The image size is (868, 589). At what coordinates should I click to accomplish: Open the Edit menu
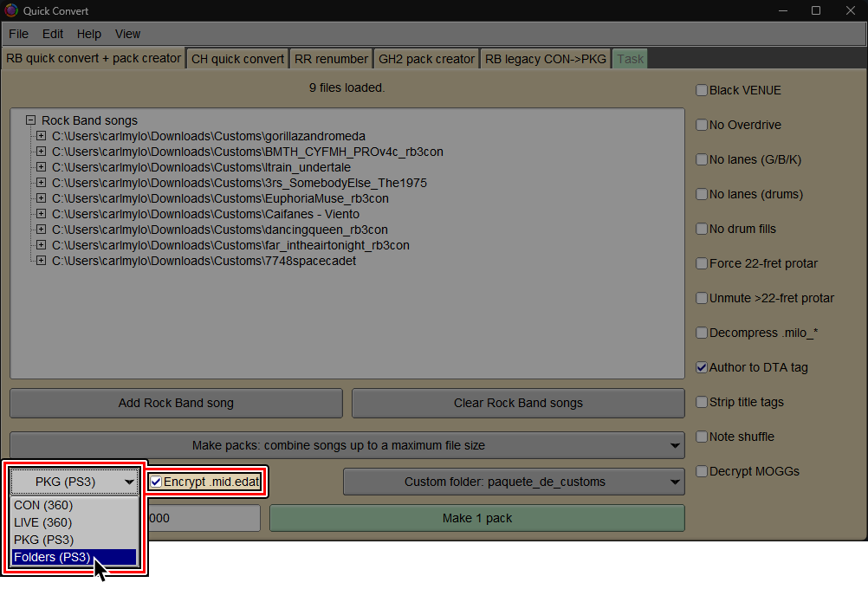53,34
